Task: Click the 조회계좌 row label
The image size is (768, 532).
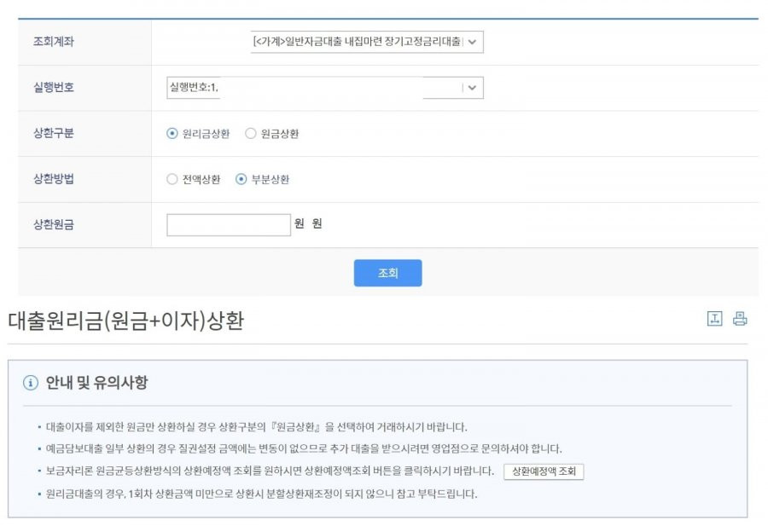Action: [x=54, y=42]
